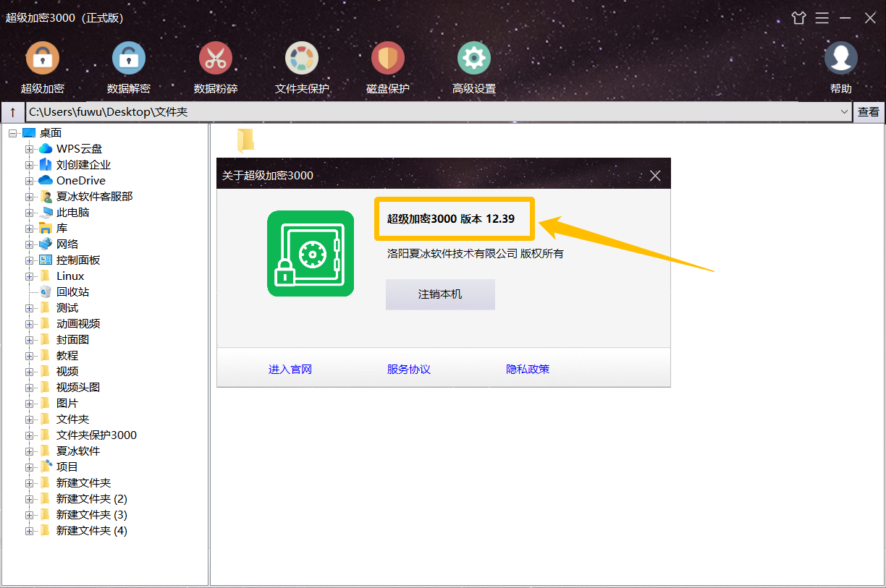The height and width of the screenshot is (588, 886).
Task: Select 文件夹 folder in tree
Action: pyautogui.click(x=73, y=419)
